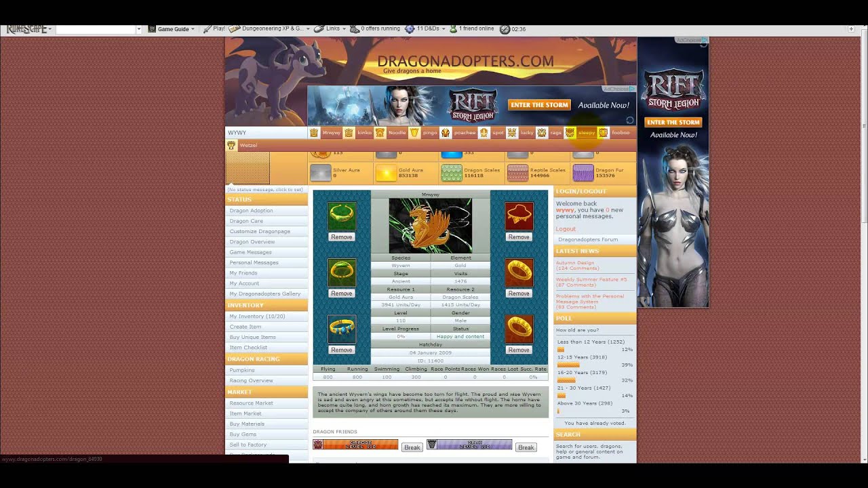Open the RuneScape logo toolbar menu

28,29
